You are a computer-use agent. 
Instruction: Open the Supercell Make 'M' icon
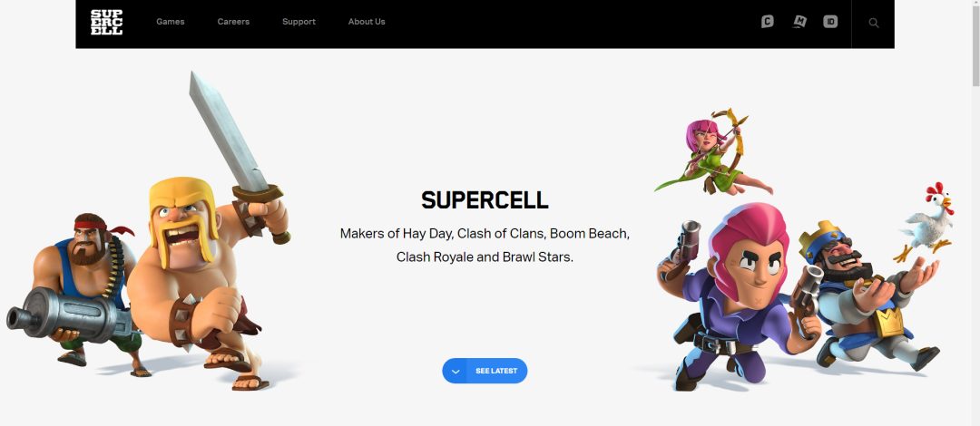tap(799, 22)
